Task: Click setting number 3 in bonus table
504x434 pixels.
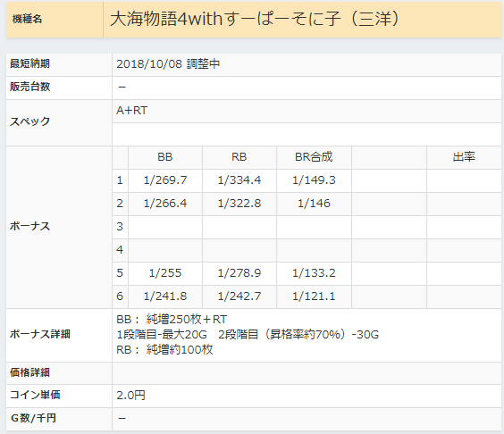Action: pyautogui.click(x=120, y=227)
